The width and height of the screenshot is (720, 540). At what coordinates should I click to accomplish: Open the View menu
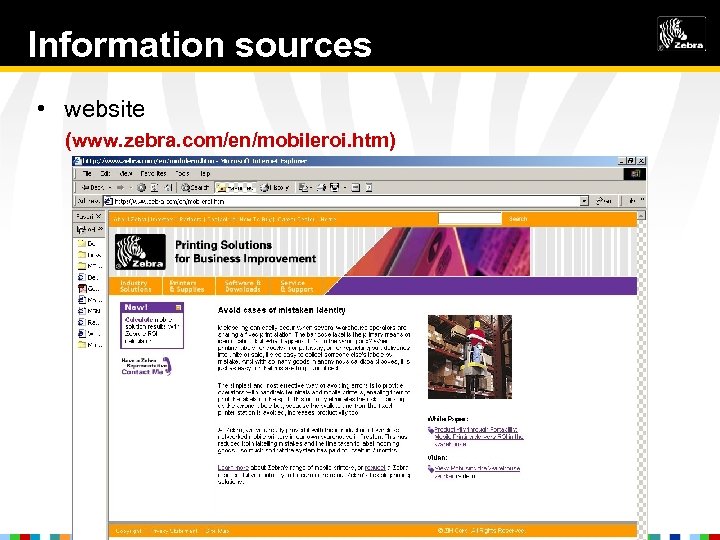126,174
